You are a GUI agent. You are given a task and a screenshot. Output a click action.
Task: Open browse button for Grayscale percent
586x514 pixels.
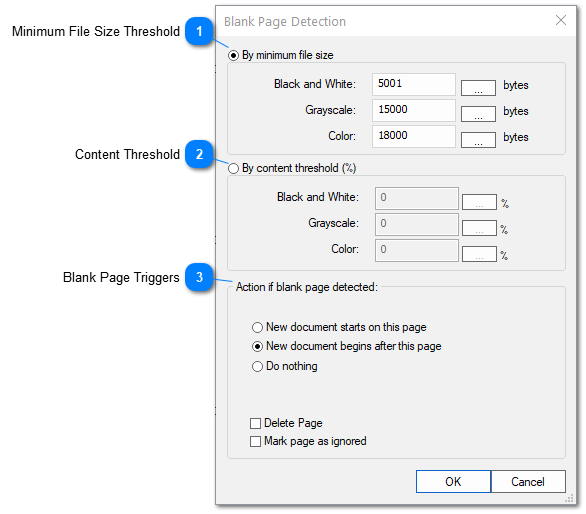(x=479, y=228)
